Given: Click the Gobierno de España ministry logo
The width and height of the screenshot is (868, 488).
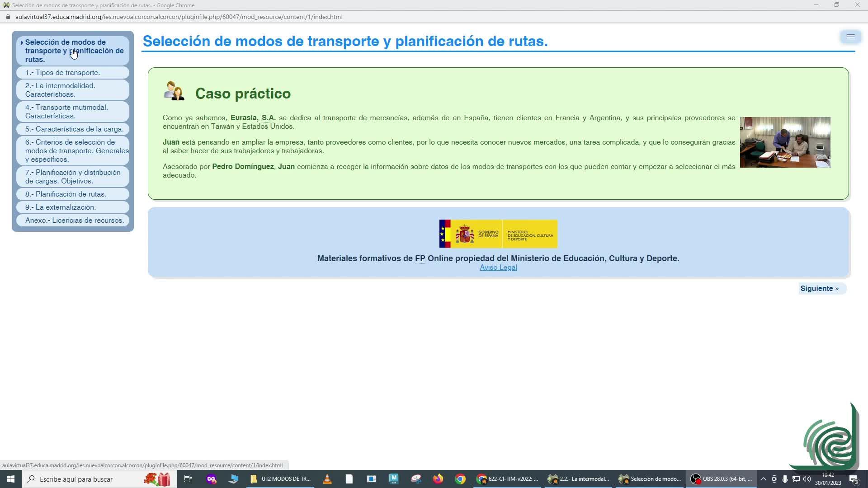Looking at the screenshot, I should [498, 234].
